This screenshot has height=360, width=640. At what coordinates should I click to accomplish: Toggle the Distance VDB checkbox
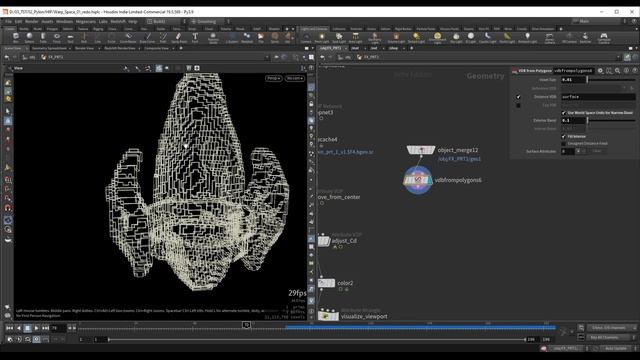(518, 97)
